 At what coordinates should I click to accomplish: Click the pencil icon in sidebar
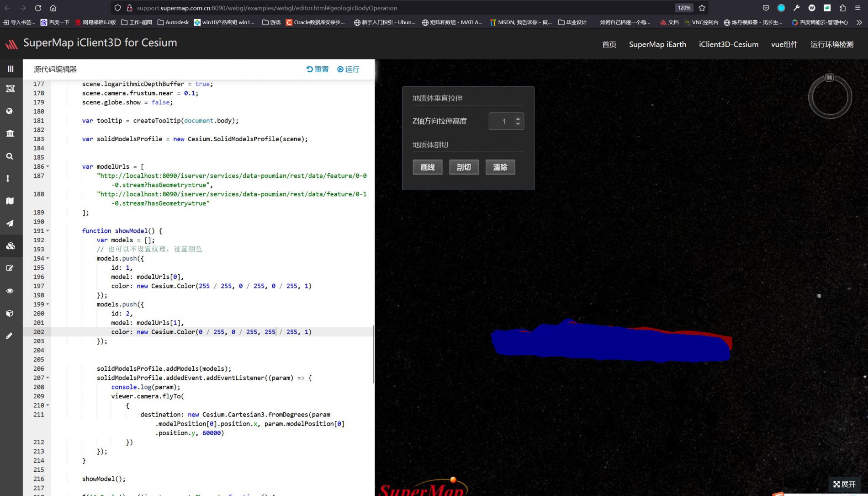tap(9, 336)
